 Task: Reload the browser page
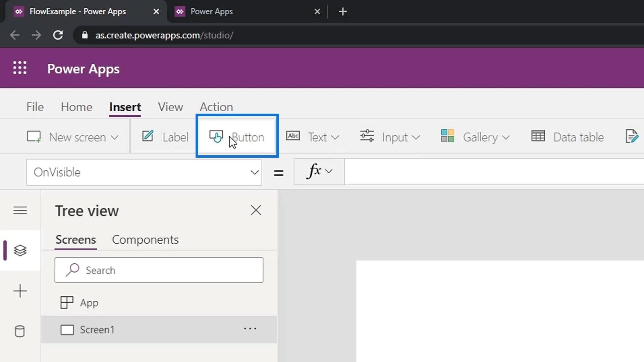58,35
